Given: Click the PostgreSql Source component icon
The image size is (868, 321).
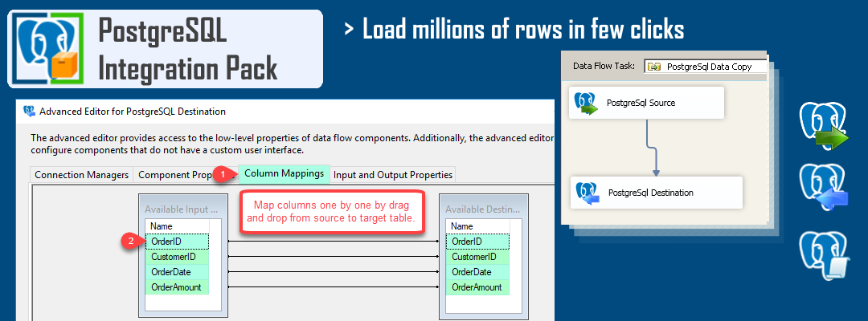Looking at the screenshot, I should point(587,104).
